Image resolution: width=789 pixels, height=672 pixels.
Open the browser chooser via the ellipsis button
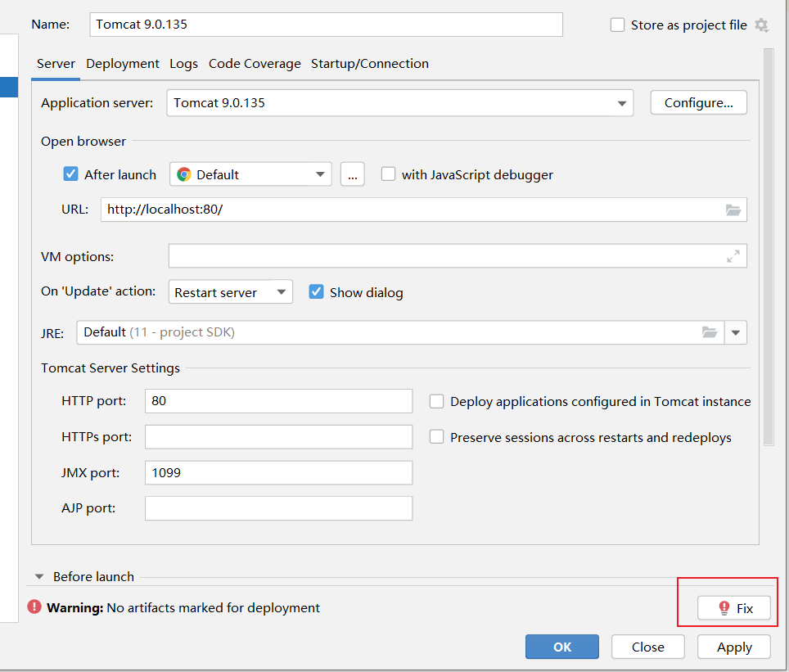(x=352, y=174)
